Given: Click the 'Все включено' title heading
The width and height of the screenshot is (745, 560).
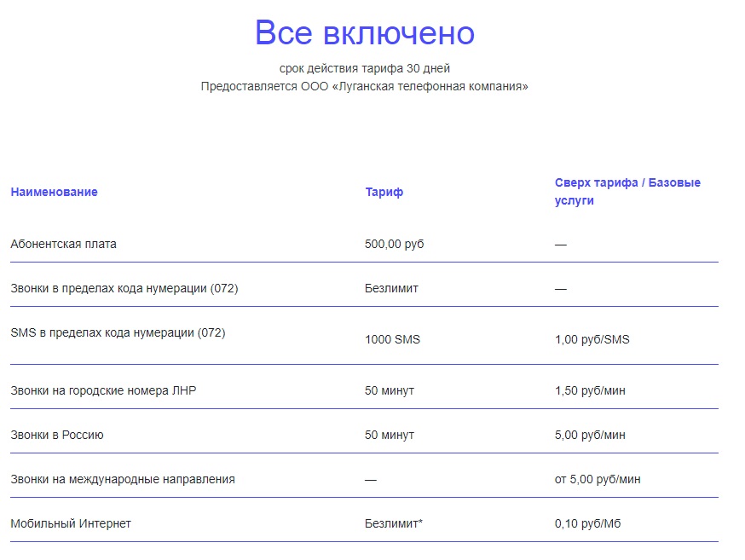Looking at the screenshot, I should pyautogui.click(x=365, y=32).
